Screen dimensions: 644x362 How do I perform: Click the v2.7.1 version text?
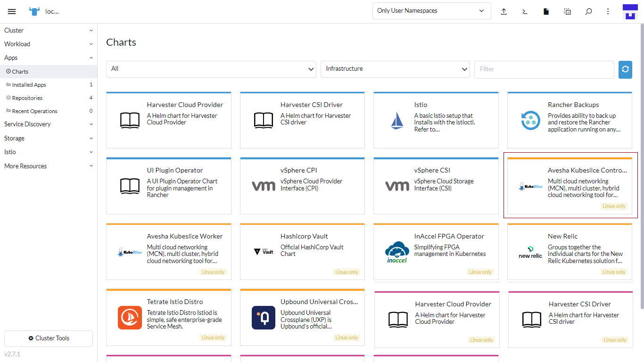[12, 354]
